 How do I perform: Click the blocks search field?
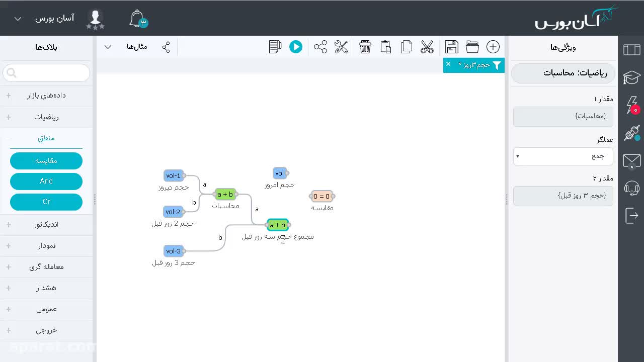click(46, 73)
